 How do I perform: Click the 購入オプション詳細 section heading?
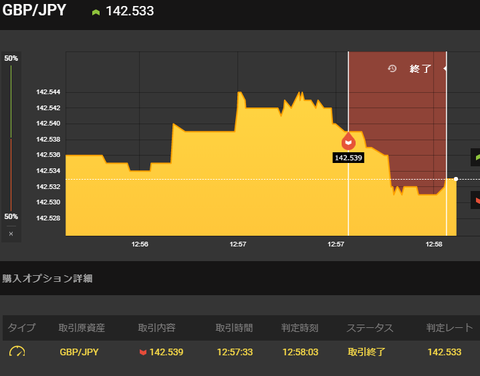[x=47, y=279]
